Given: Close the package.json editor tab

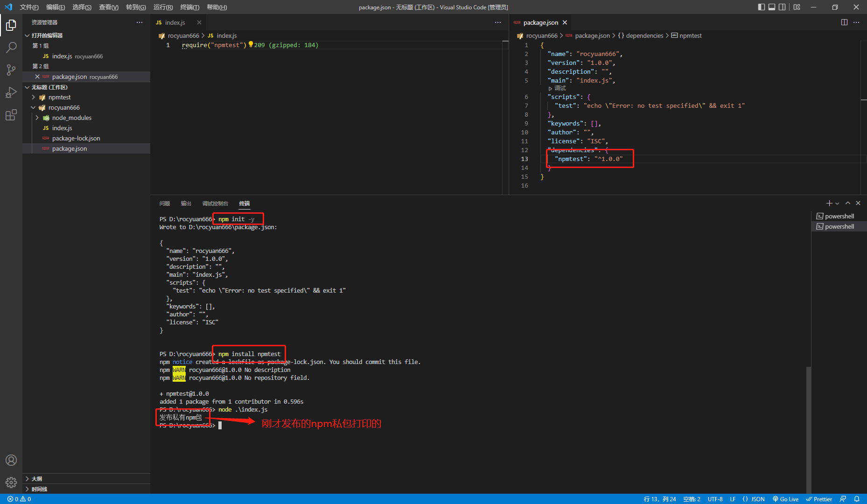Looking at the screenshot, I should pos(565,22).
